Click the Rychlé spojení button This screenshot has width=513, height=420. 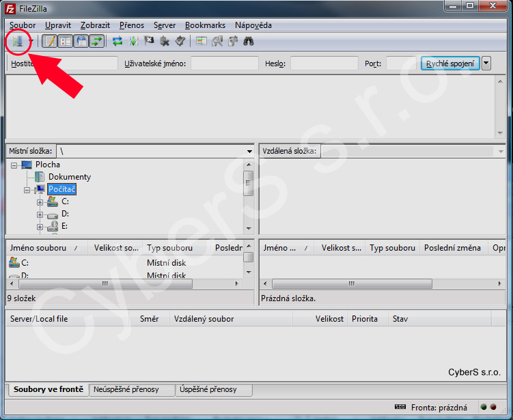click(450, 64)
